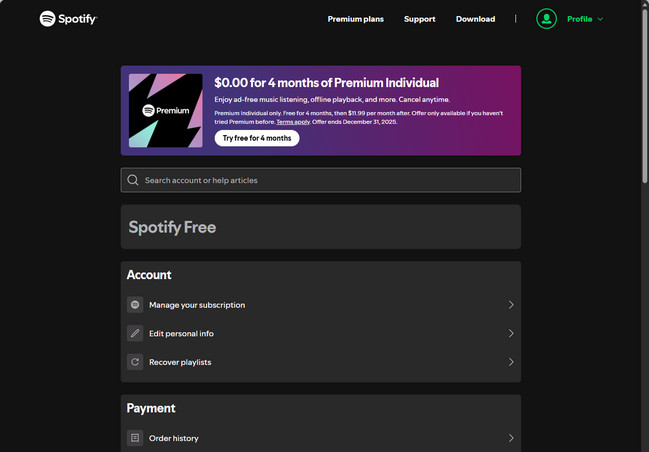Click the receipt icon beside Order history
The width and height of the screenshot is (649, 452).
click(x=135, y=438)
